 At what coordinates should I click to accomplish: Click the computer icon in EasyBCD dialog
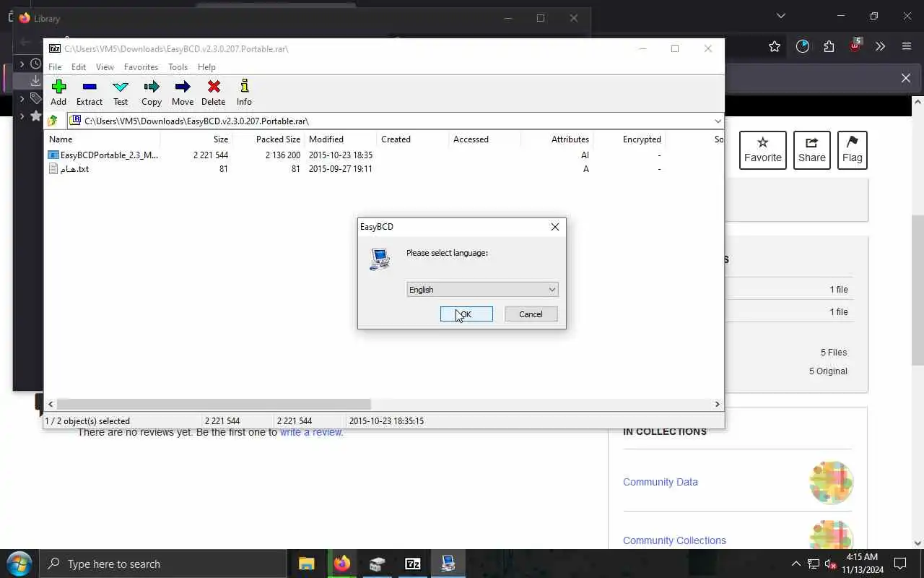(380, 259)
